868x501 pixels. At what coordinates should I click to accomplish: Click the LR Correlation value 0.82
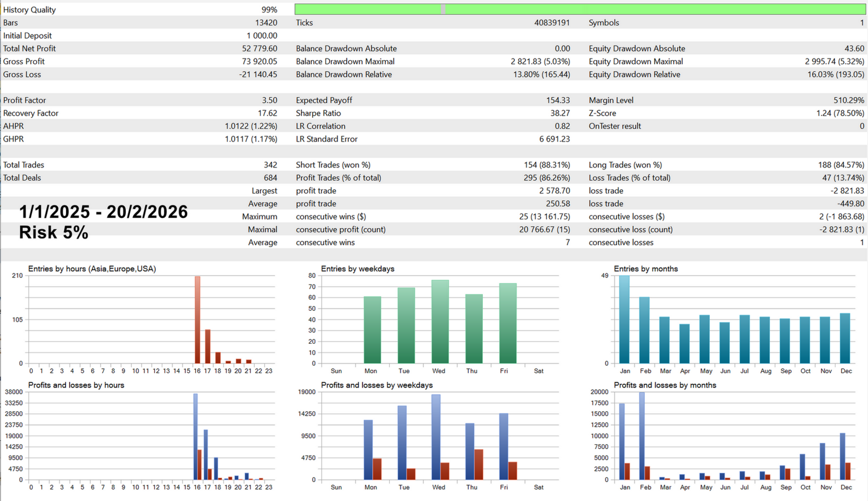[562, 126]
